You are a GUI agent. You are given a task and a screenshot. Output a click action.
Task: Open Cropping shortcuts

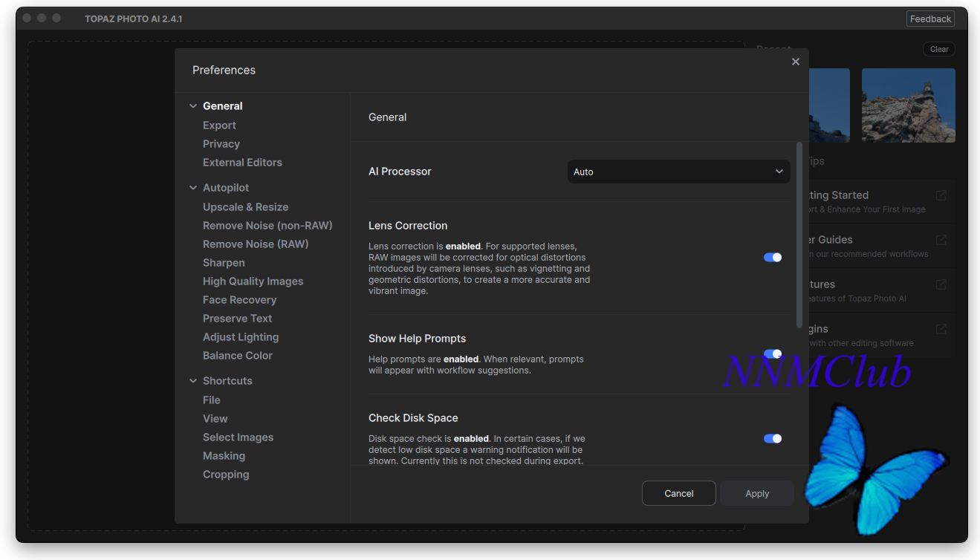tap(226, 475)
